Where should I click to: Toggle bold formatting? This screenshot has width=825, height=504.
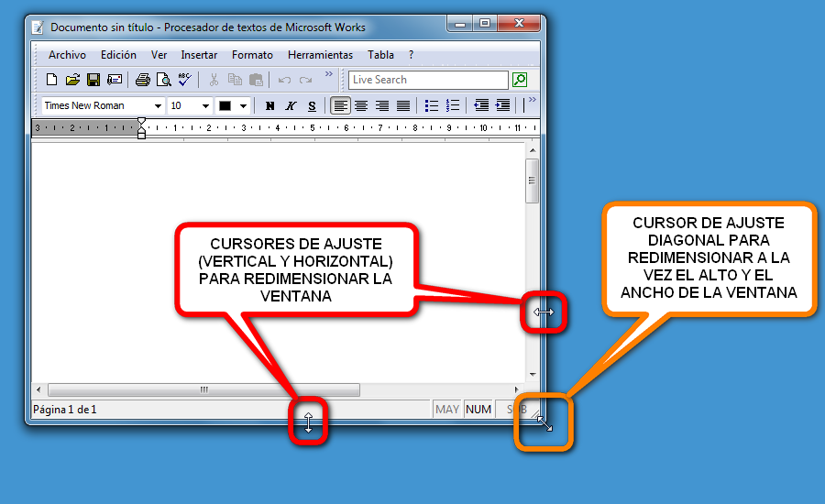(269, 105)
